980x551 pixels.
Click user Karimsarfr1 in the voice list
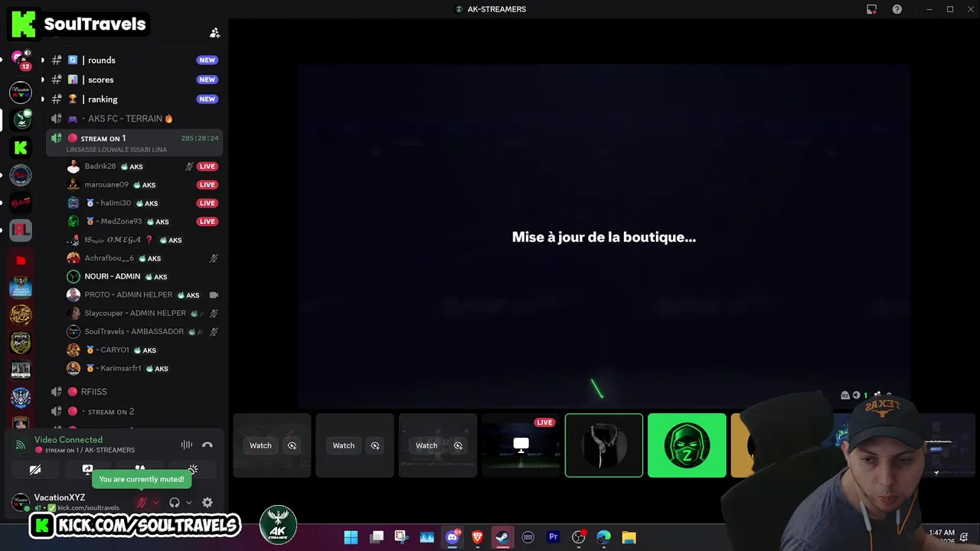142,368
